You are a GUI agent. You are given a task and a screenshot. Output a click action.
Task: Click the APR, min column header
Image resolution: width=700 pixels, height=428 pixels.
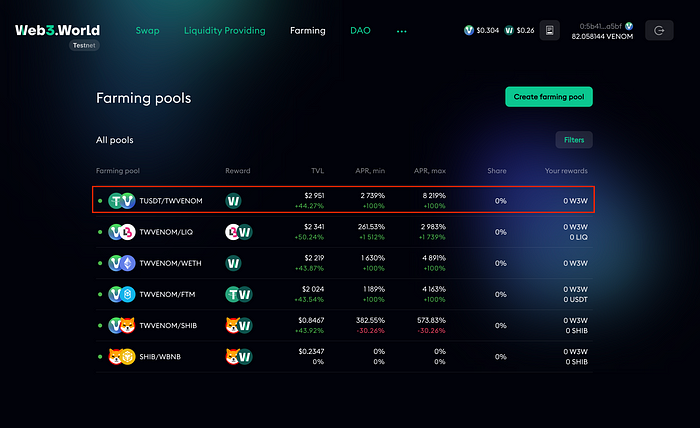370,171
